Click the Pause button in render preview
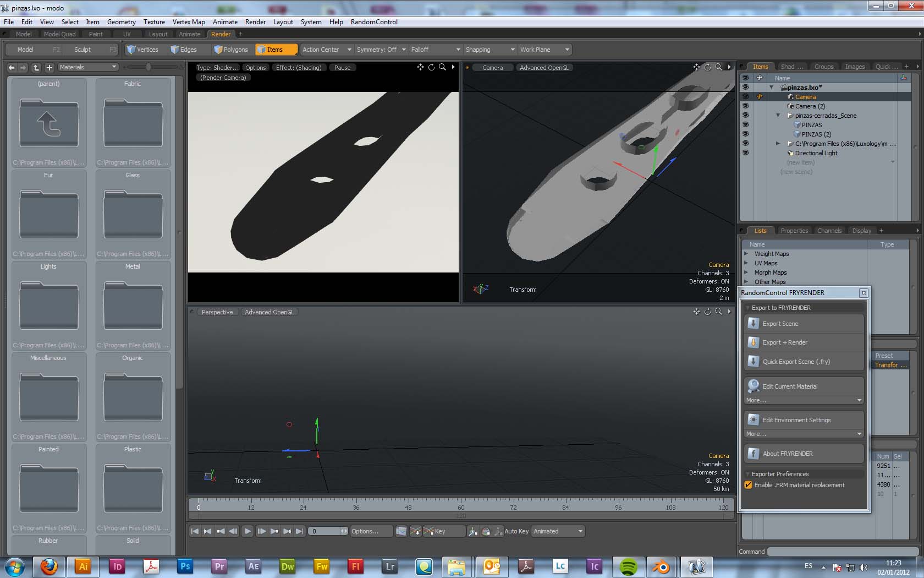Screen dimensions: 924x578 tap(342, 68)
